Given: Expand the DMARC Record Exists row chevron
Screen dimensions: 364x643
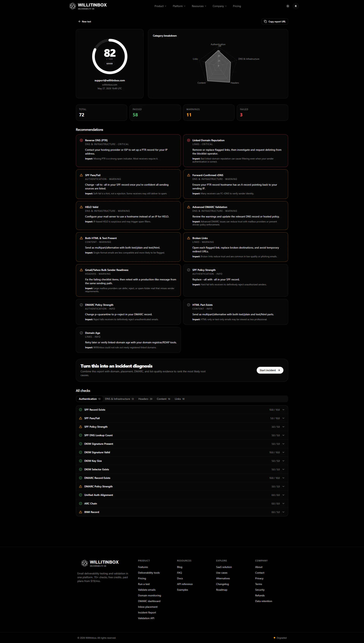Looking at the screenshot, I should click(x=283, y=478).
